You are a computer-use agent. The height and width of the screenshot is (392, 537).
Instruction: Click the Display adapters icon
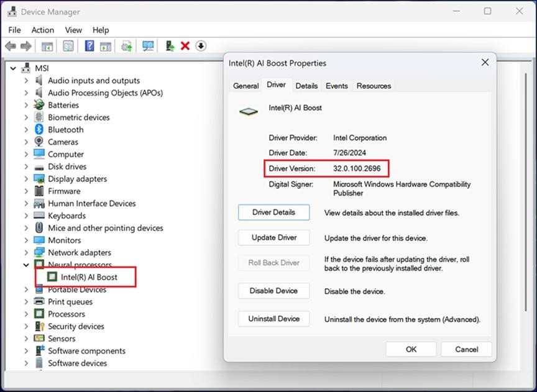(x=39, y=179)
